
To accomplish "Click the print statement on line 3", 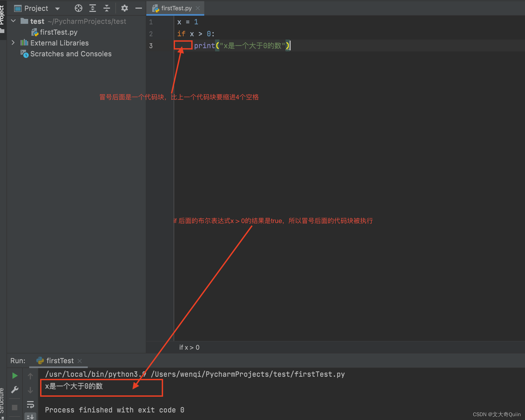I will tap(242, 45).
